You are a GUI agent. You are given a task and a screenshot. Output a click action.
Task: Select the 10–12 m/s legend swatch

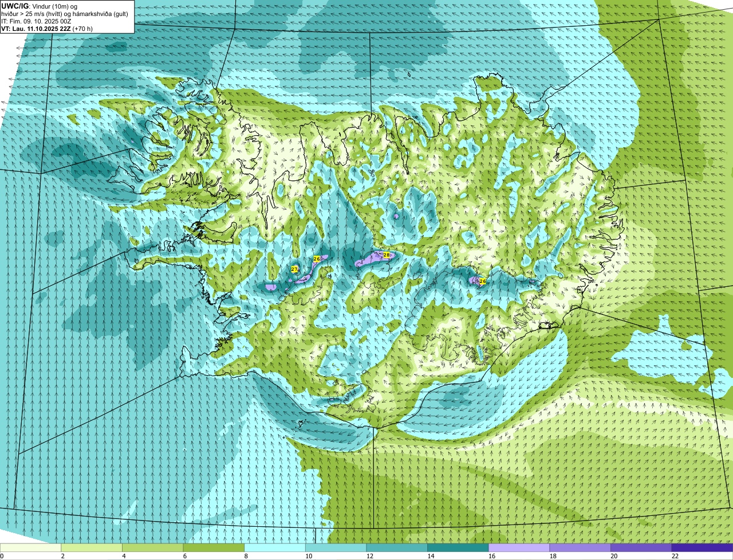pyautogui.click(x=336, y=547)
